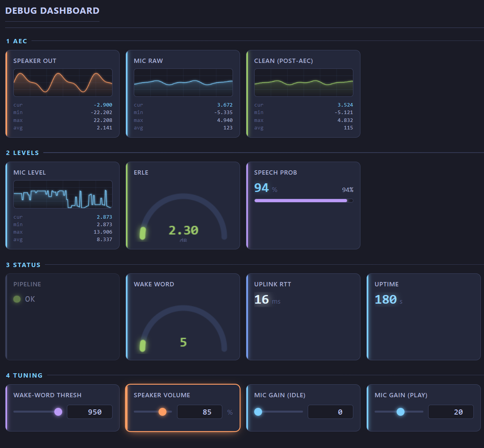Click the Speaker Out cur value -2.900
This screenshot has width=484, height=448.
(103, 105)
